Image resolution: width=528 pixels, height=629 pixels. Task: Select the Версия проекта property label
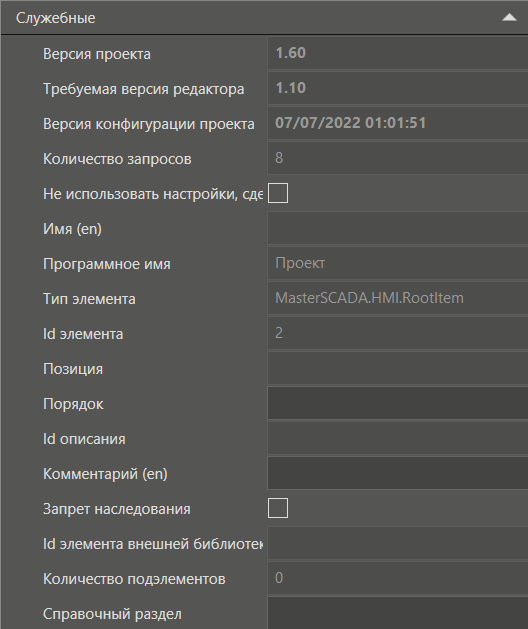[97, 54]
